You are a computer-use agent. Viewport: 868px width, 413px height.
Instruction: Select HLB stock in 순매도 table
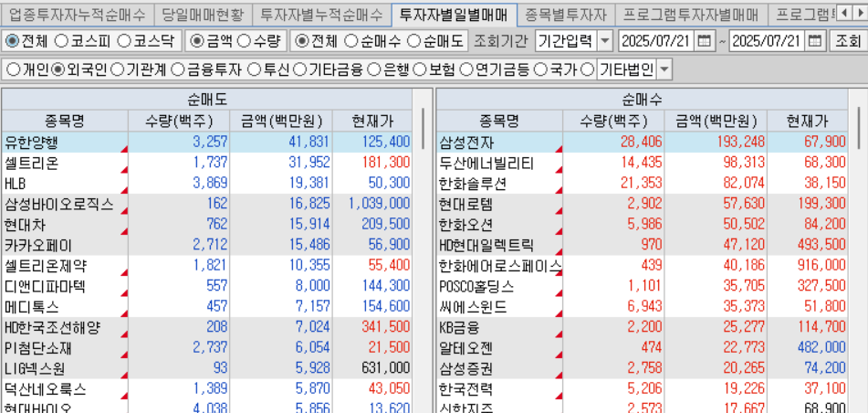pos(206,183)
